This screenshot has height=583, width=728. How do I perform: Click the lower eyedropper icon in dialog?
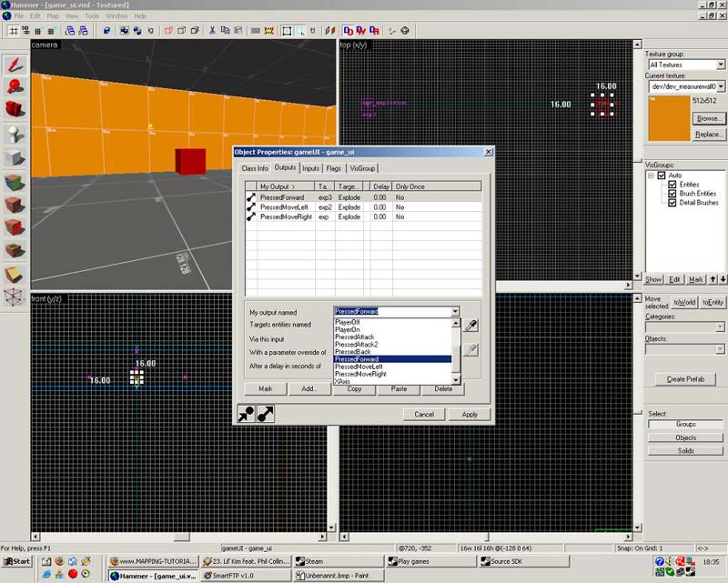[x=470, y=349]
